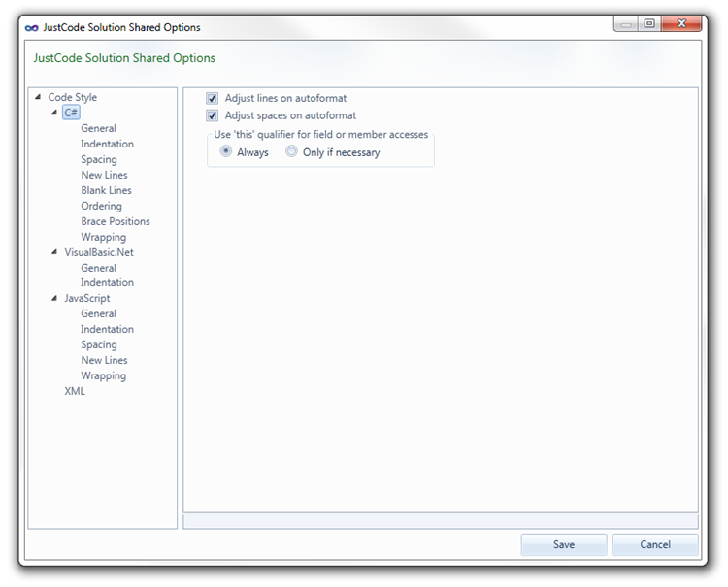Image resolution: width=728 pixels, height=587 pixels.
Task: Open Spacing under C#
Action: point(99,159)
